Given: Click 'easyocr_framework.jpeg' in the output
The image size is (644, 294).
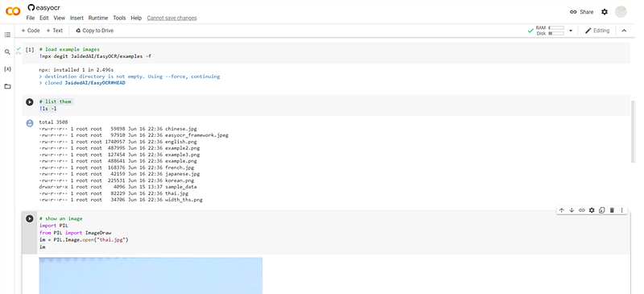Looking at the screenshot, I should [x=196, y=135].
